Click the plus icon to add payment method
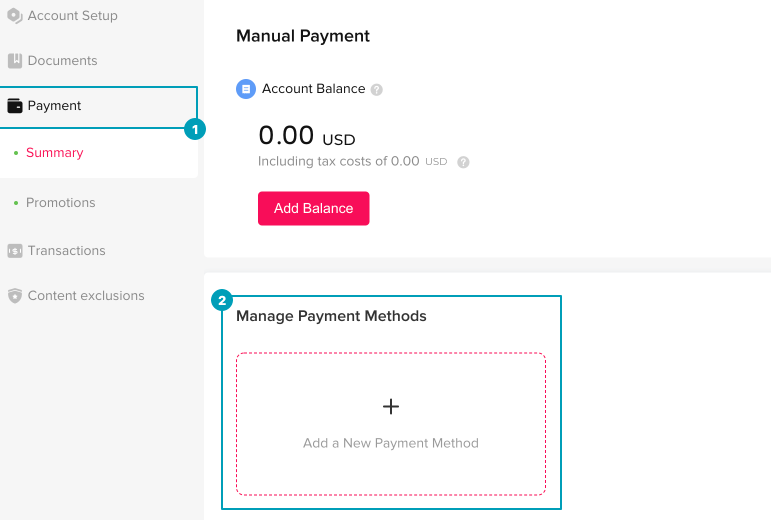Image resolution: width=771 pixels, height=520 pixels. (391, 406)
